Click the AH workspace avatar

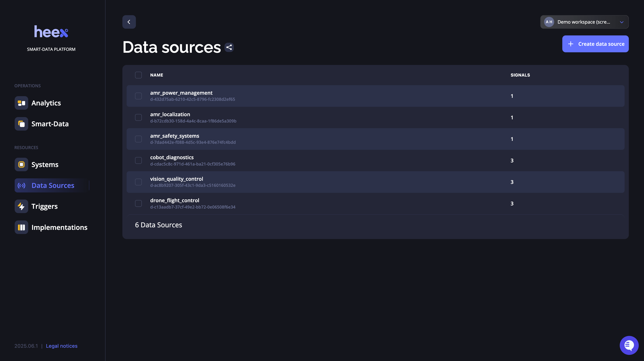coord(549,22)
